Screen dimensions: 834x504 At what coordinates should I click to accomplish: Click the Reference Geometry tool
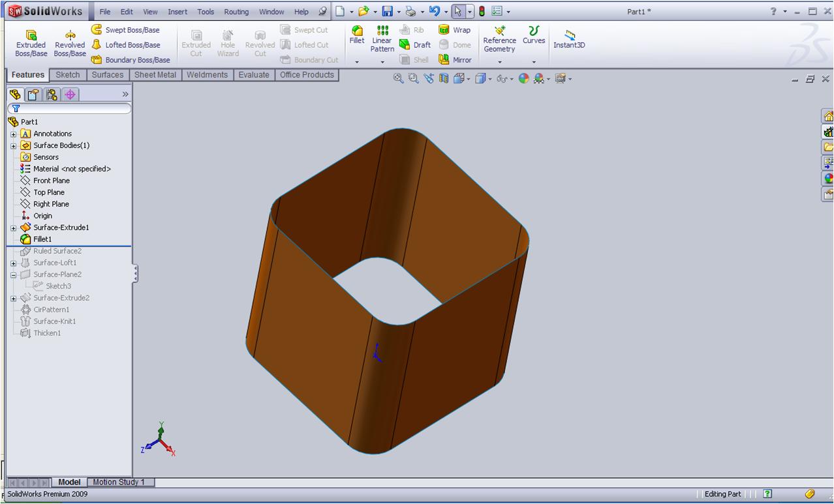[499, 39]
